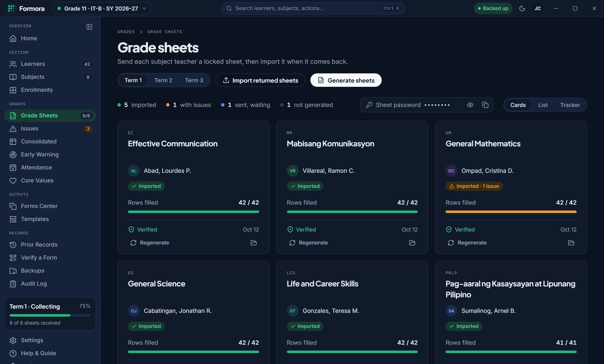Open Home in the sidebar

[x=50, y=38]
